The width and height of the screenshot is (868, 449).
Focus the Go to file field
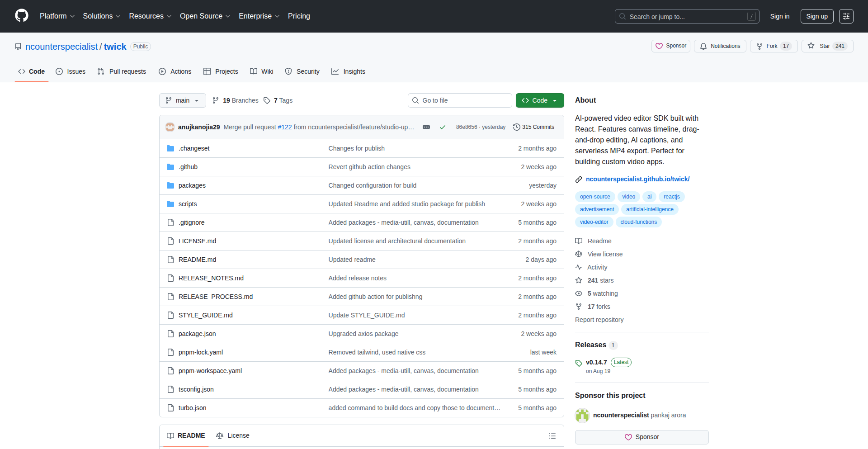[460, 100]
